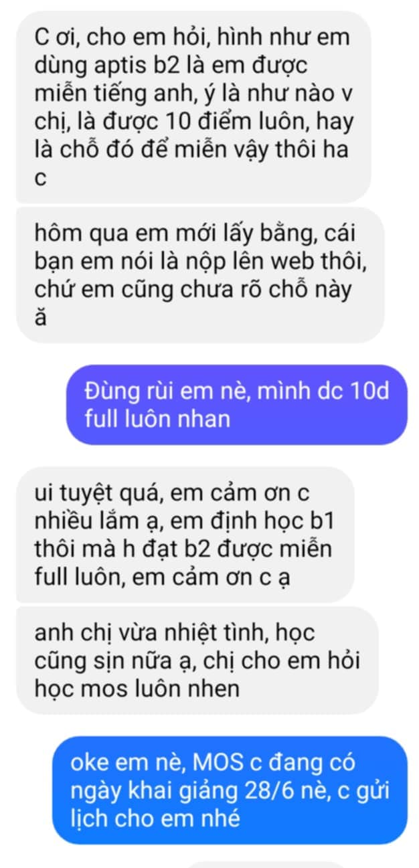Select the blue reply "oke em nè, MOS"
This screenshot has height=868, width=419.
pos(230,790)
